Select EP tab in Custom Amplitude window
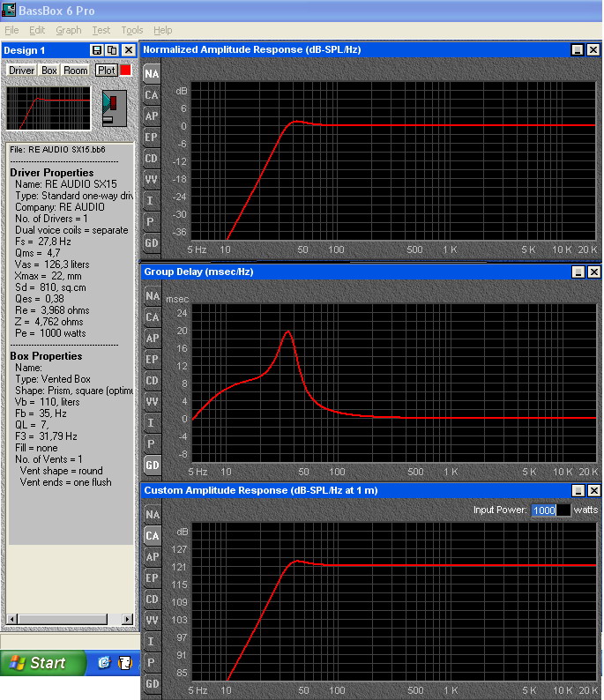This screenshot has height=700, width=604. pos(153,577)
